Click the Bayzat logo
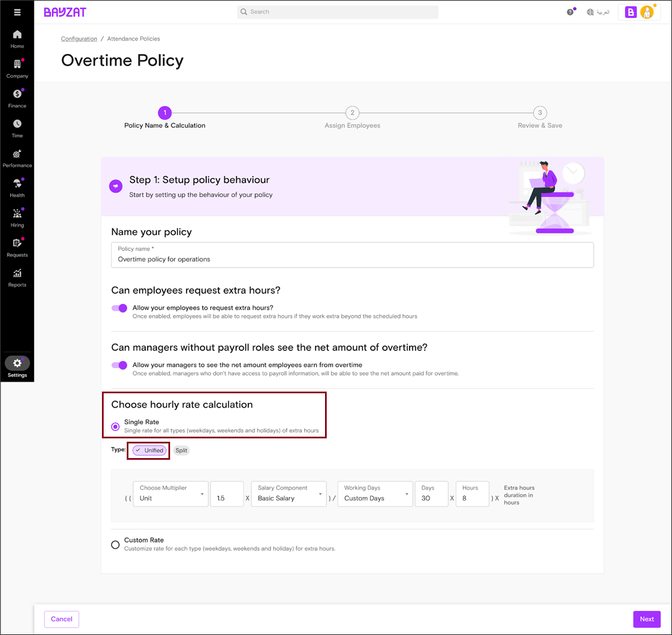Screen dimensions: 672x635 click(65, 12)
